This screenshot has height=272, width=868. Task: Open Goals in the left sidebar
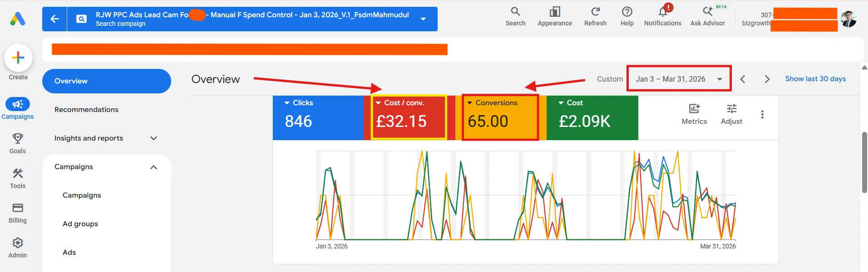click(x=18, y=143)
